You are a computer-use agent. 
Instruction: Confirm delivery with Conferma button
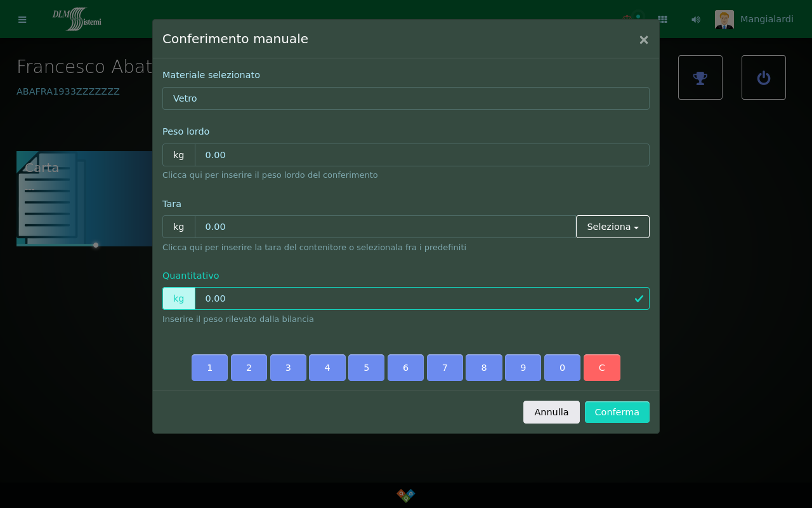617,412
